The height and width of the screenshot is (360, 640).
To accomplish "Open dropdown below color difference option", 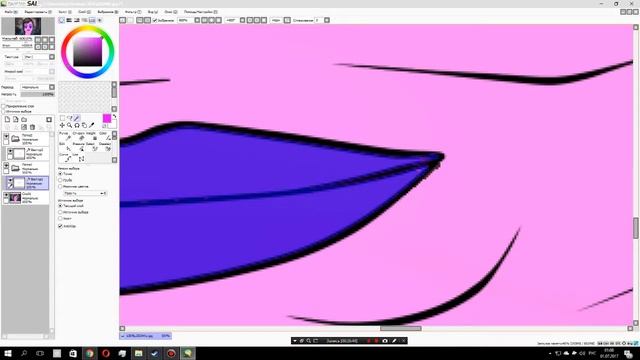I will pyautogui.click(x=85, y=193).
